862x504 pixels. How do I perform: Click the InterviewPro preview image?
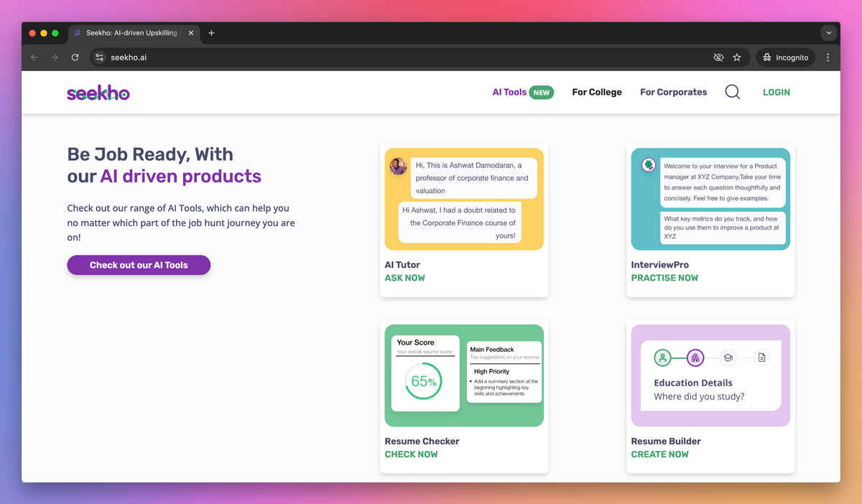710,199
